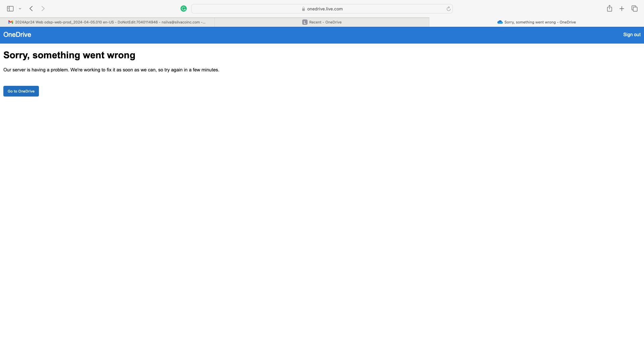Image resolution: width=644 pixels, height=362 pixels.
Task: Go back using the back arrow
Action: click(x=31, y=9)
